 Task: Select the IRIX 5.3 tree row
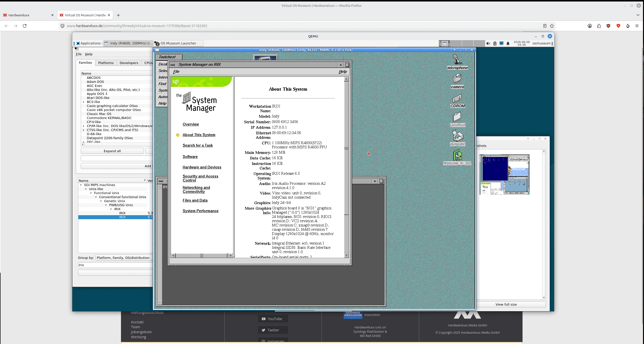click(x=115, y=213)
